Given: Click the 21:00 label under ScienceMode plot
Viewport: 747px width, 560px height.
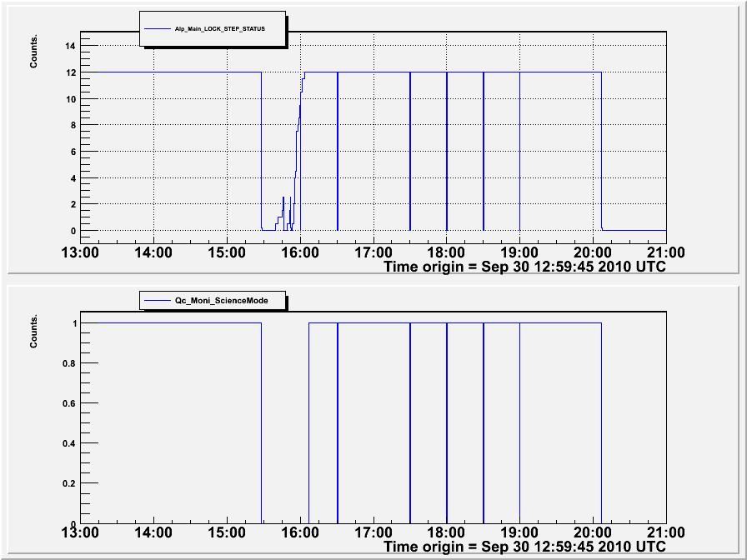Looking at the screenshot, I should tap(666, 532).
